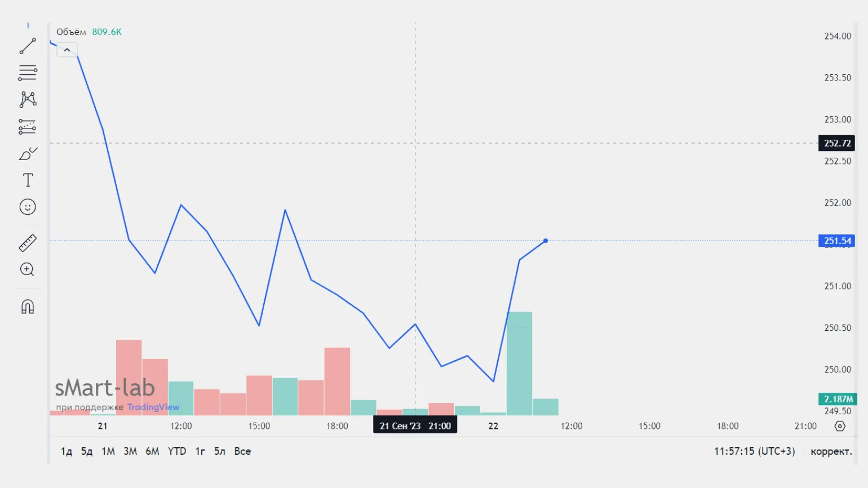Open the forecasting and measurement tools
Image resolution: width=868 pixels, height=488 pixels.
coord(28,126)
